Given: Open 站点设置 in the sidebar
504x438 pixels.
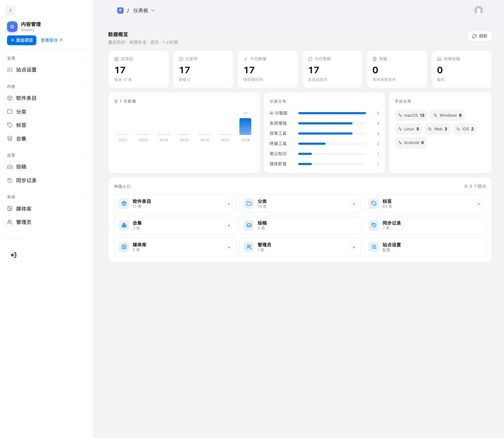Looking at the screenshot, I should tap(47, 70).
